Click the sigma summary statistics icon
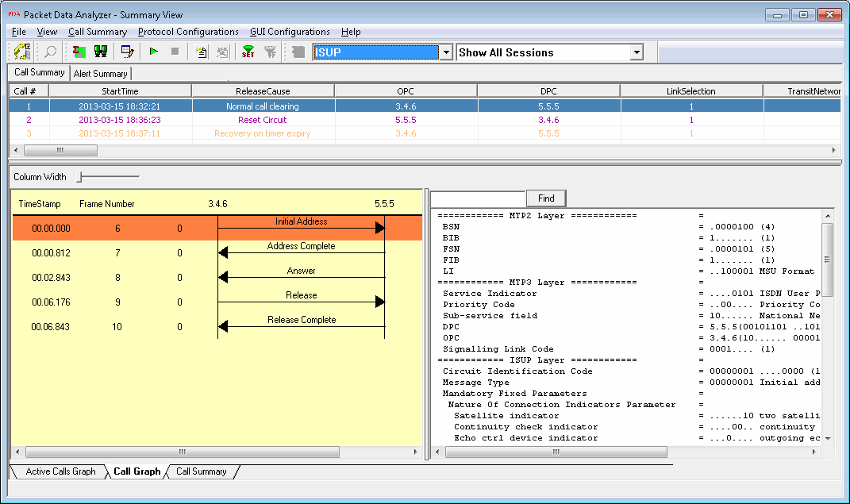The height and width of the screenshot is (504, 850). tap(79, 52)
